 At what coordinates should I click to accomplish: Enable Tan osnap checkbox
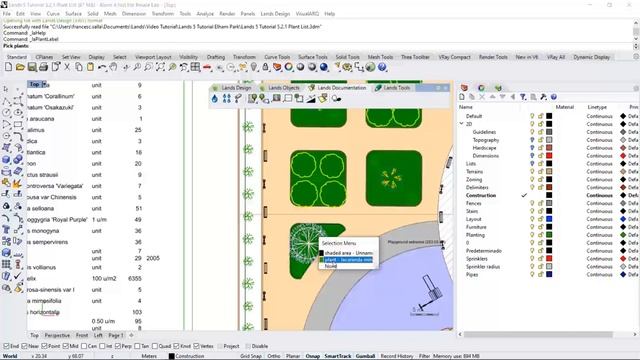[x=137, y=346]
